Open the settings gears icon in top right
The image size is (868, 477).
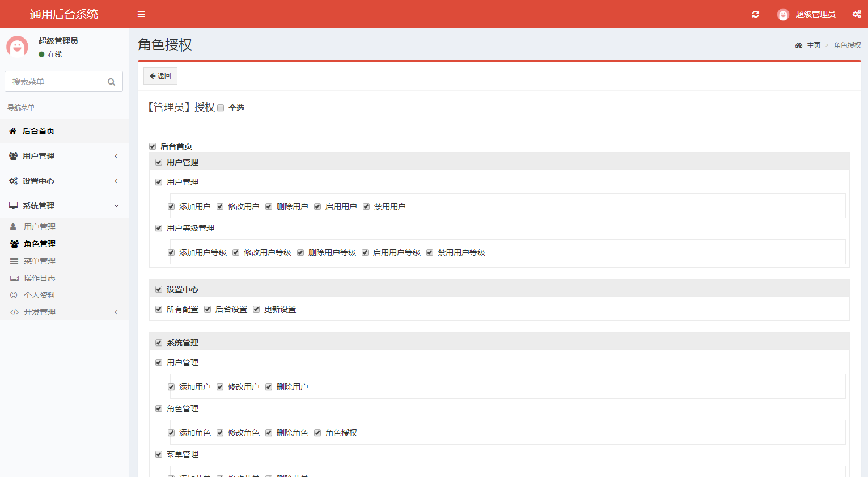point(857,14)
